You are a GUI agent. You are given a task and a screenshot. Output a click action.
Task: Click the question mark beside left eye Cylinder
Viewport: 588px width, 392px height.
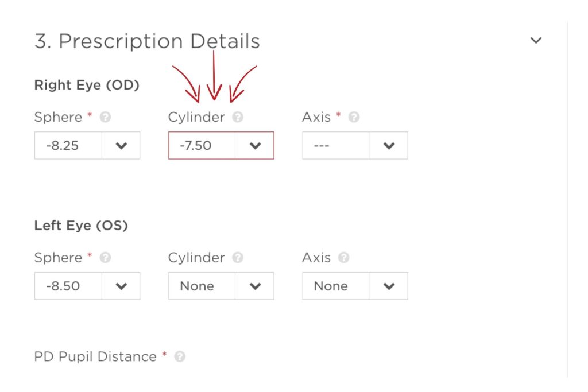[x=239, y=257]
